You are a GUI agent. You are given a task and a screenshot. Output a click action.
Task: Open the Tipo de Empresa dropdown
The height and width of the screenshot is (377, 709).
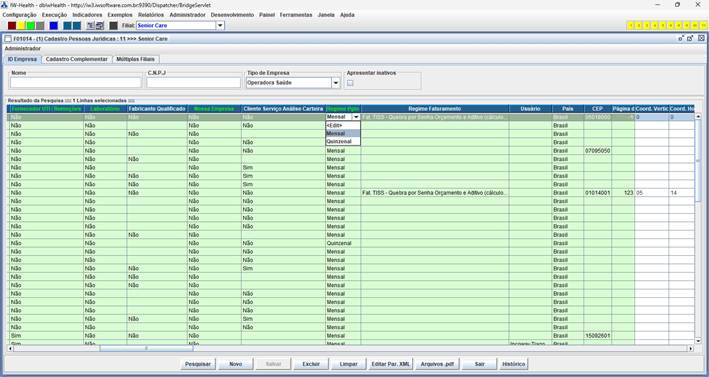336,83
